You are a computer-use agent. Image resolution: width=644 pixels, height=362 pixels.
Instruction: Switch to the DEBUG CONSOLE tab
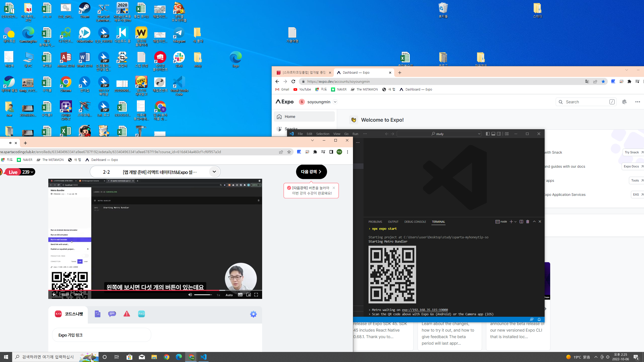click(415, 222)
